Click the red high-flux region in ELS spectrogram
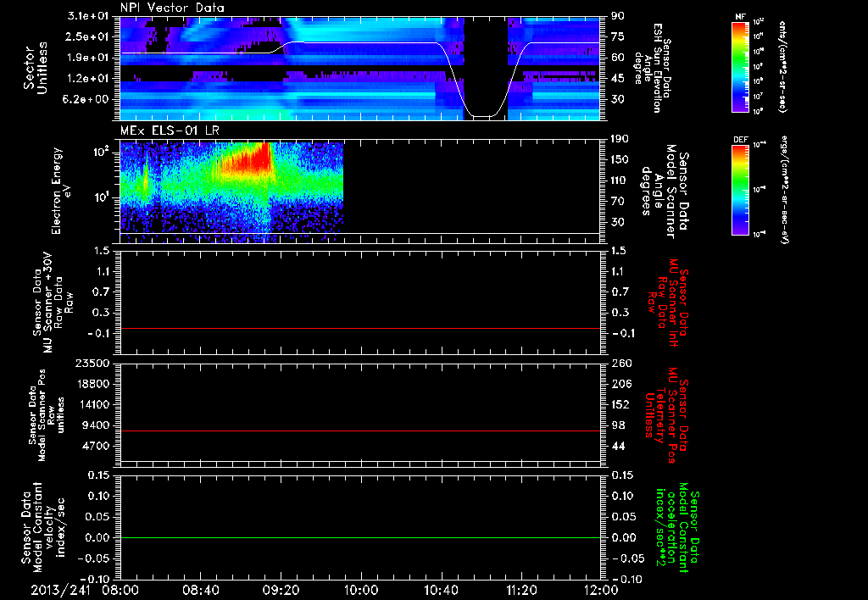The image size is (868, 600). (250, 162)
